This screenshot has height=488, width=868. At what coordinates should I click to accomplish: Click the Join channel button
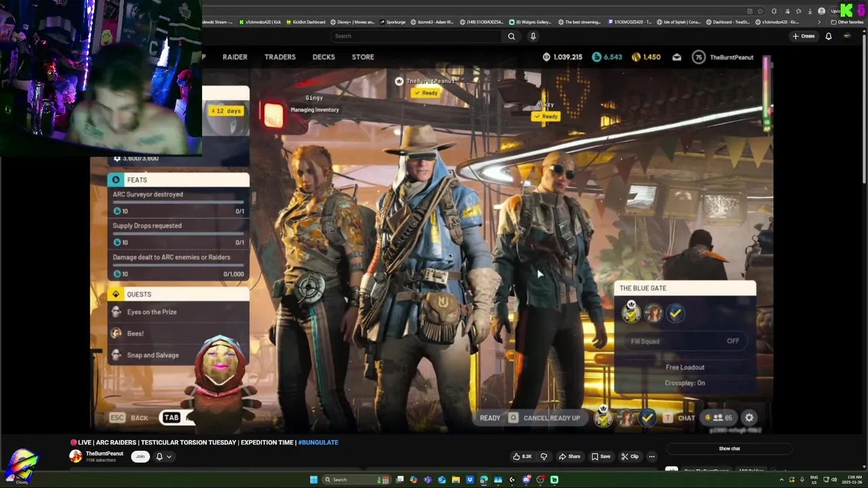[x=140, y=456]
